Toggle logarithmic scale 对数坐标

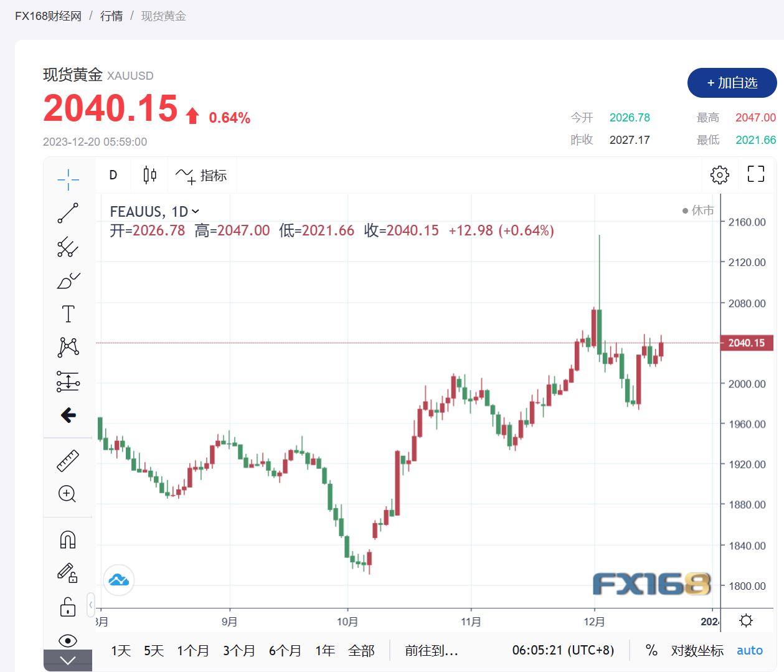click(697, 651)
